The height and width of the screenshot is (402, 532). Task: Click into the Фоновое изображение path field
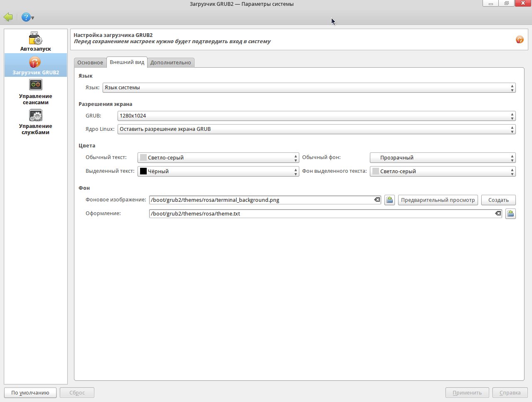tap(261, 200)
